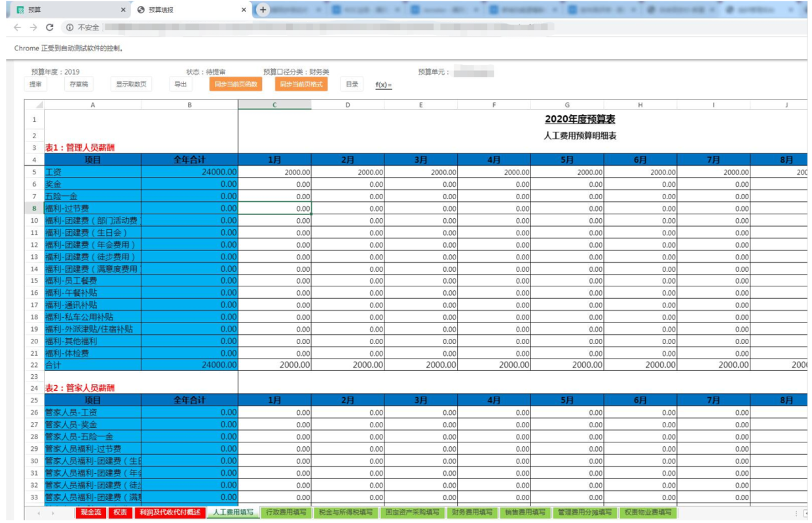Screen dimensions: 812x523
Task: Click the browser forward arrow
Action: click(x=33, y=28)
